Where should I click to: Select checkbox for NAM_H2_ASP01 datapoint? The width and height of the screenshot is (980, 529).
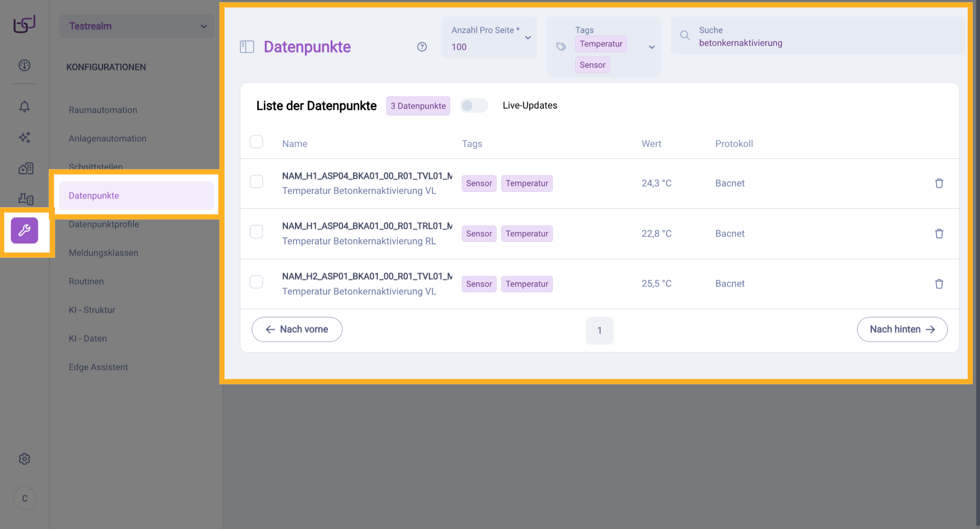pyautogui.click(x=256, y=282)
